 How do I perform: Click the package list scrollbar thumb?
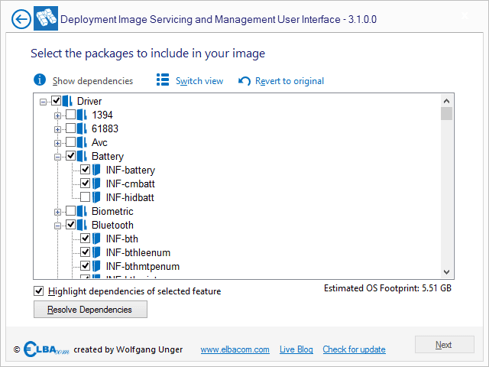447,114
